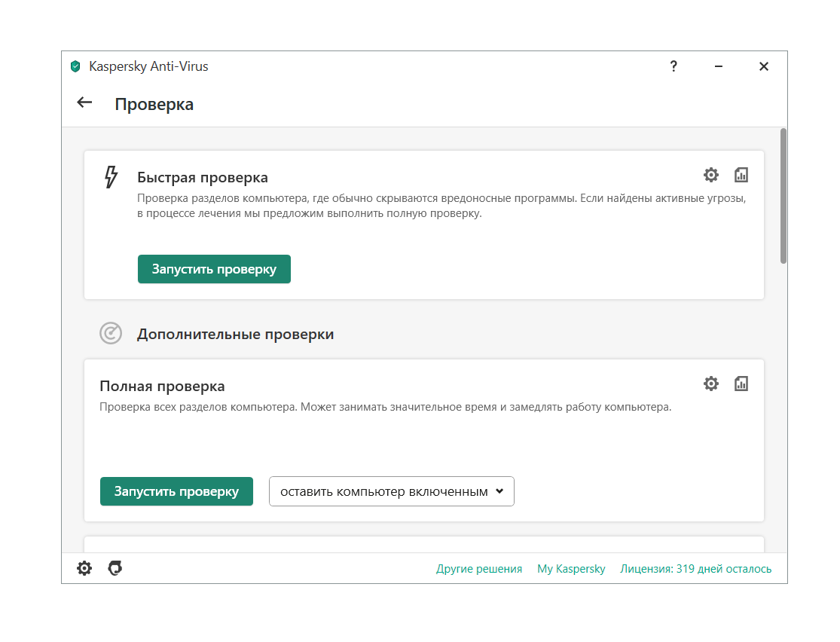The image size is (840, 642).
Task: Open the support headset icon in footer
Action: [115, 568]
